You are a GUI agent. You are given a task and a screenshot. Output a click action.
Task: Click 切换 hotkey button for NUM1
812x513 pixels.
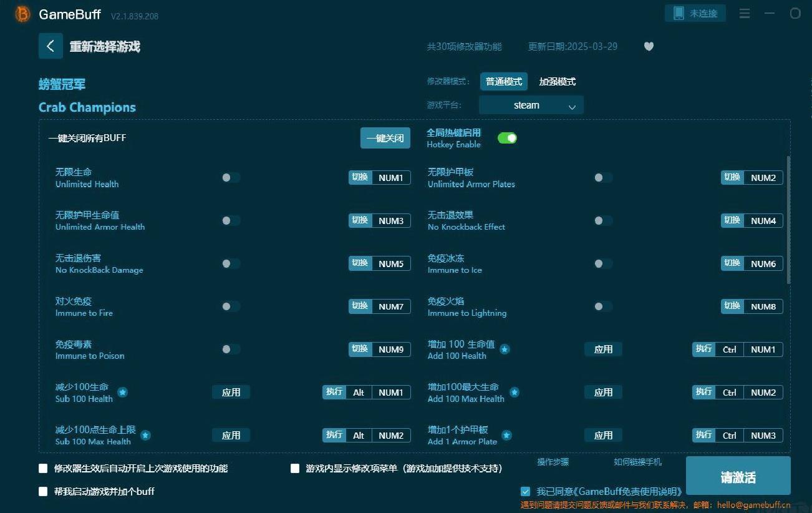360,178
